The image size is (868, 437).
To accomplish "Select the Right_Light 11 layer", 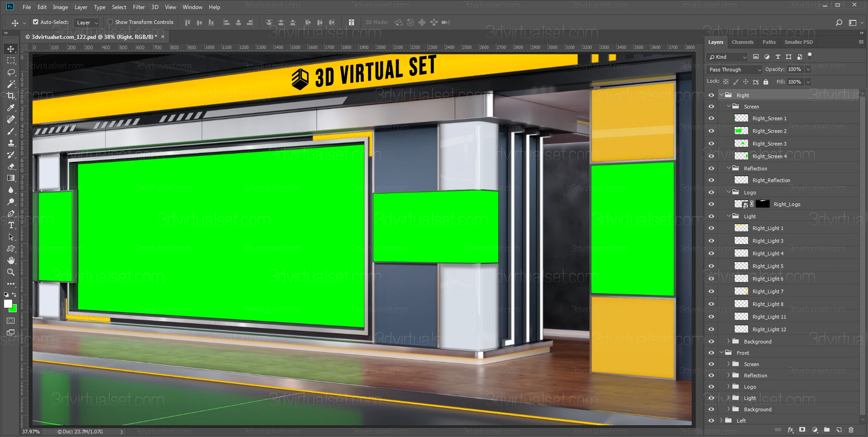I will click(782, 317).
